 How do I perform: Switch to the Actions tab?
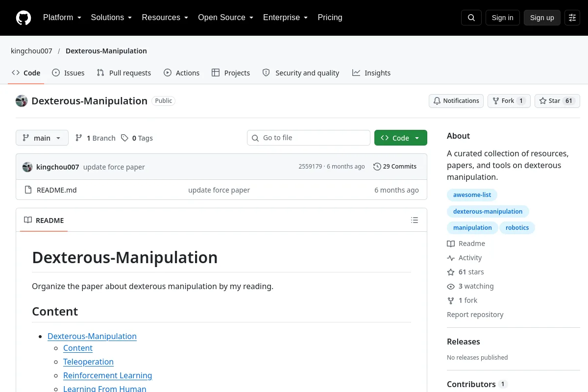pos(182,73)
